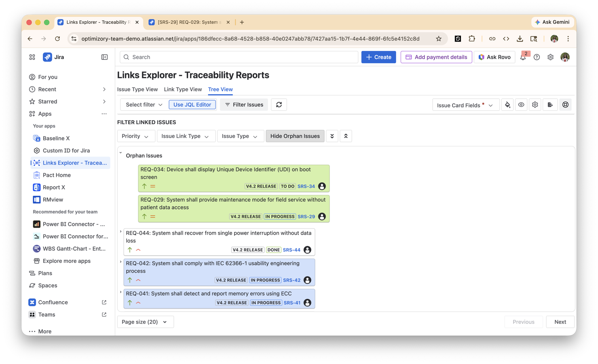Viewport: 598px width, 364px height.
Task: Open the traceability settings gear icon
Action: (x=535, y=104)
